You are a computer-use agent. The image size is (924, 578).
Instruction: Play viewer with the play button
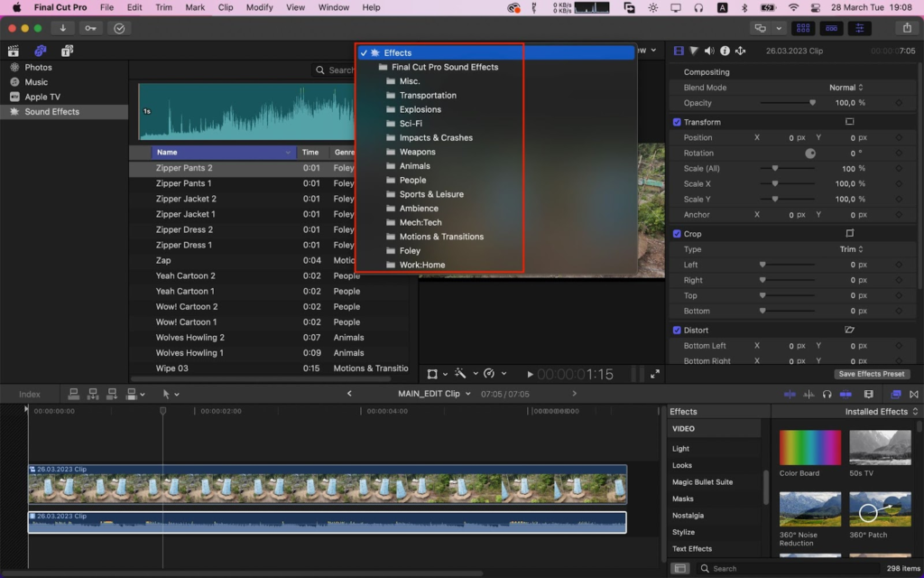[x=530, y=374]
